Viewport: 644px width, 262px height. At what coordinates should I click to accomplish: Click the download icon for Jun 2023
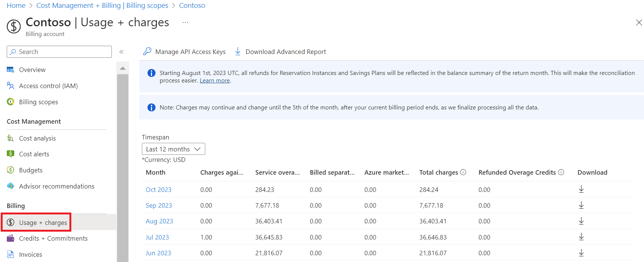581,253
